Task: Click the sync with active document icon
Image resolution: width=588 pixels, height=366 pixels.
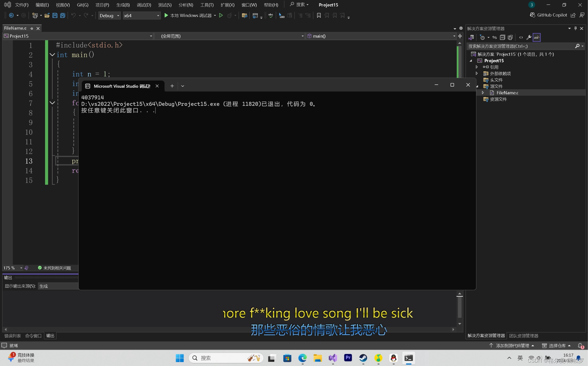Action: click(494, 37)
